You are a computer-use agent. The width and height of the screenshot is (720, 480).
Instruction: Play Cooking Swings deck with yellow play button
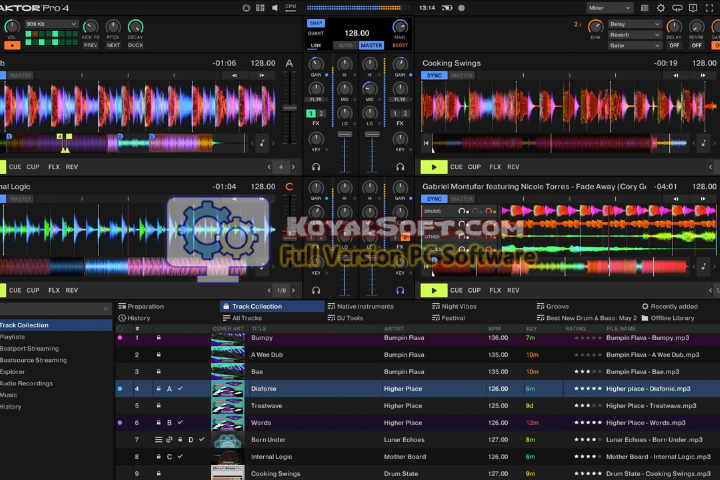pyautogui.click(x=434, y=167)
